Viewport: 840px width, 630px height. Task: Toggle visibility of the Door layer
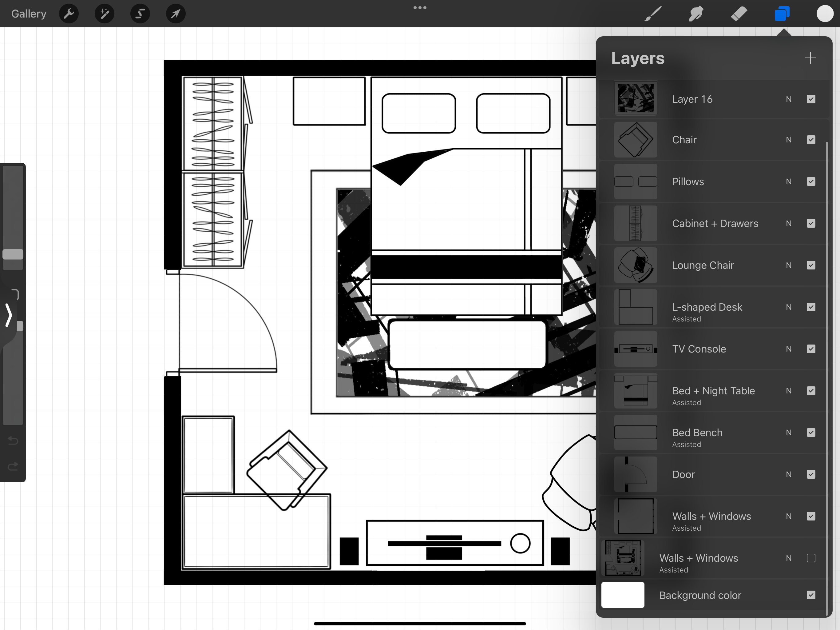[811, 474]
